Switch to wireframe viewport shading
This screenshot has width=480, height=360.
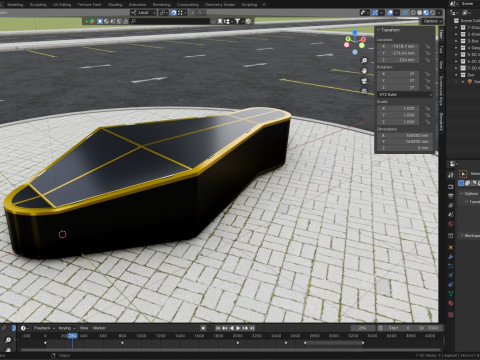[x=413, y=13]
